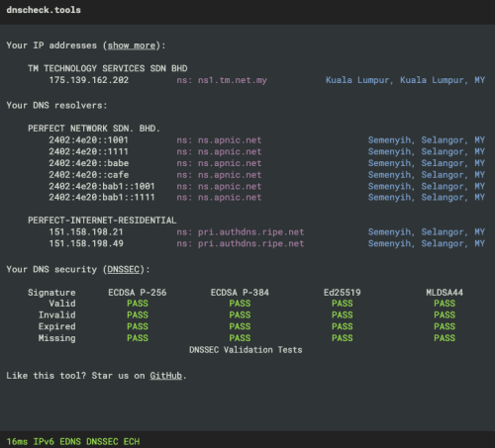Click the DNSSEC status bar indicator
This screenshot has width=495, height=448.
102,441
